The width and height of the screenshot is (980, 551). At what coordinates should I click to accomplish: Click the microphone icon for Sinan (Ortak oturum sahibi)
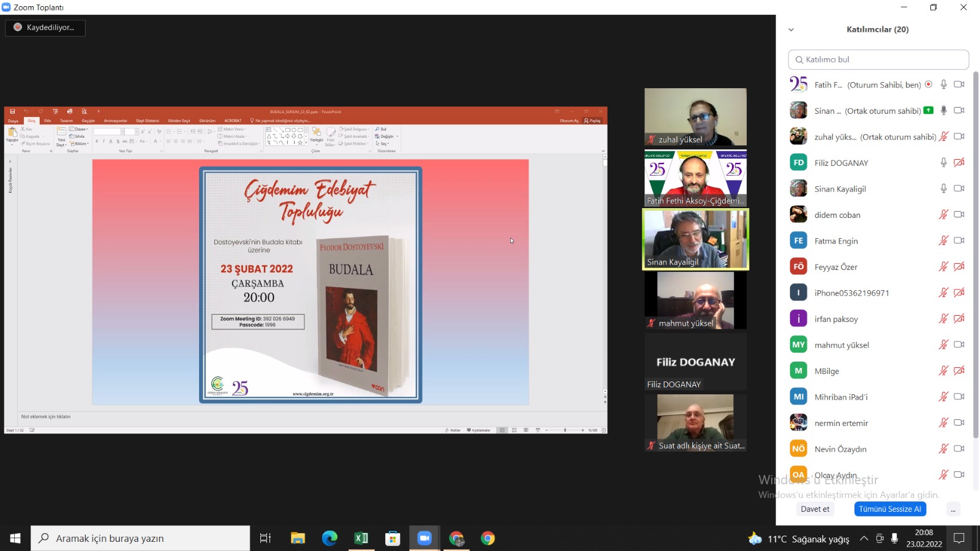944,110
